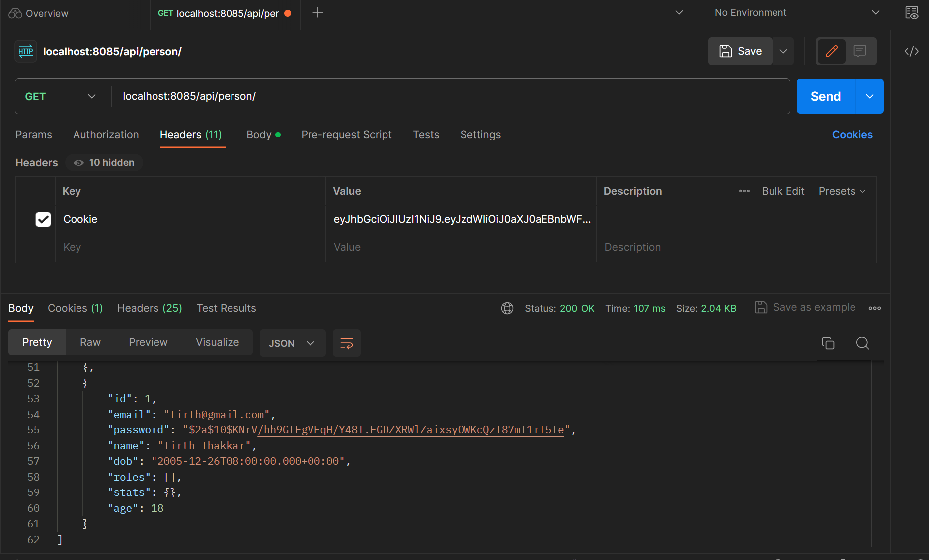Save response as example
The height and width of the screenshot is (560, 929).
coord(805,308)
